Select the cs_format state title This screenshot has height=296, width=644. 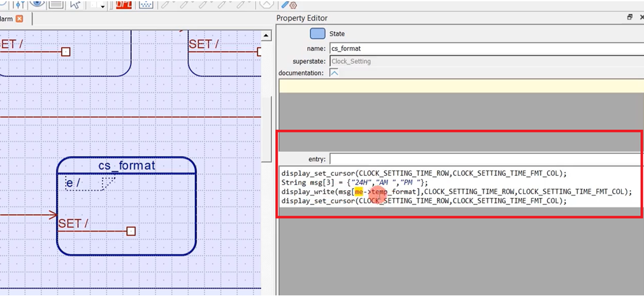[127, 166]
